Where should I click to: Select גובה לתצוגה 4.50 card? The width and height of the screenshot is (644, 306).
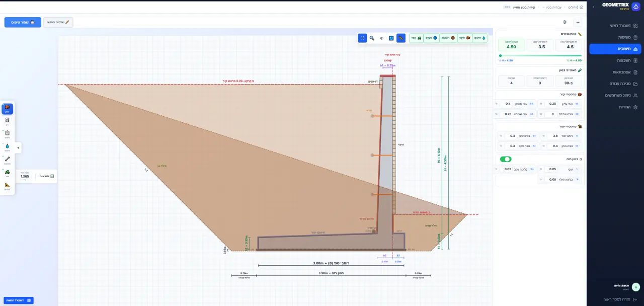(x=512, y=45)
